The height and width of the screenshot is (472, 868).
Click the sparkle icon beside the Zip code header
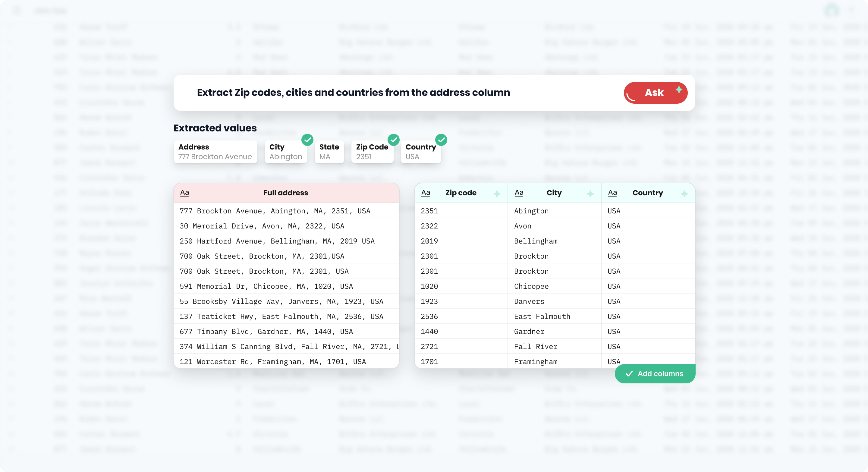click(x=497, y=194)
